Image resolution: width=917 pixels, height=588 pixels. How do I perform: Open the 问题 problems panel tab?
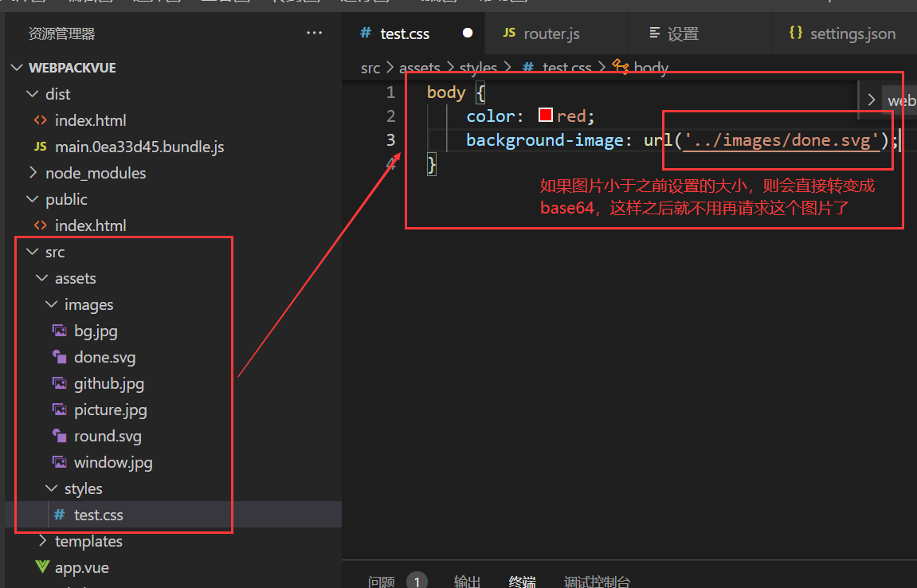(x=382, y=582)
